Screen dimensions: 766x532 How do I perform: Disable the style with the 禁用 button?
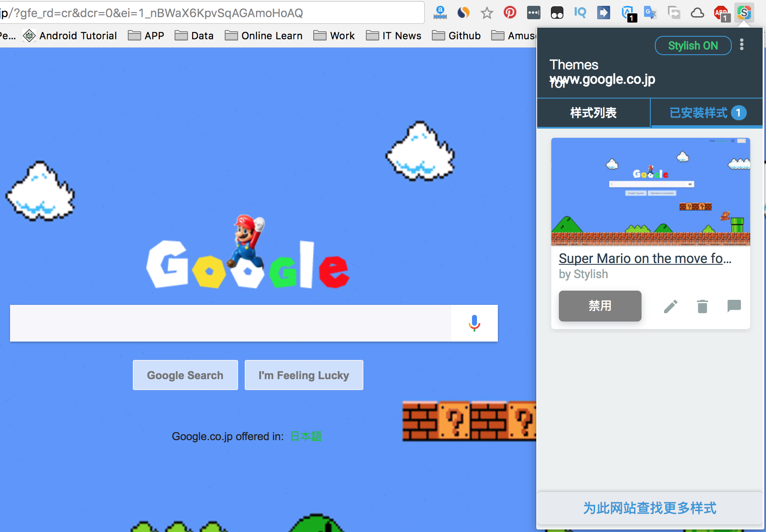(600, 306)
